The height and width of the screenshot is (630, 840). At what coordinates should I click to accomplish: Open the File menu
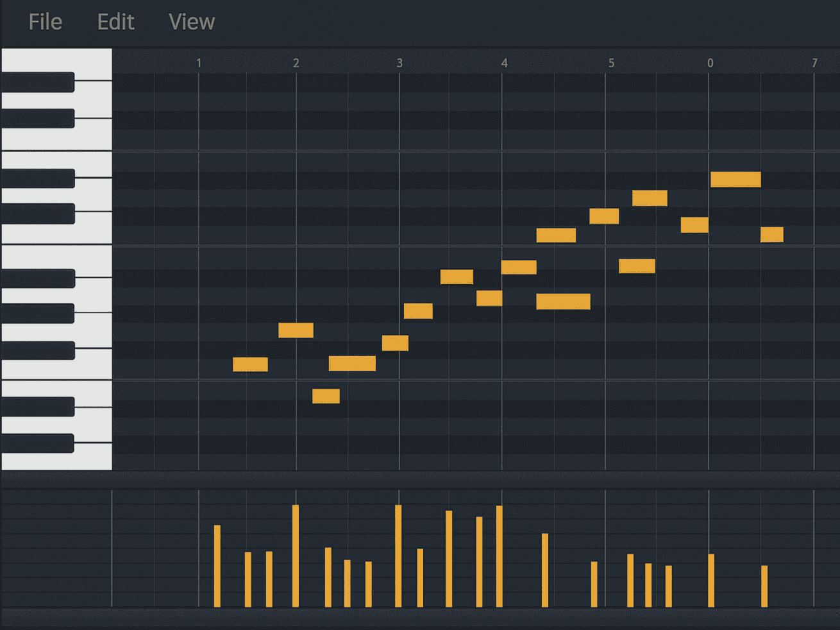[x=44, y=21]
